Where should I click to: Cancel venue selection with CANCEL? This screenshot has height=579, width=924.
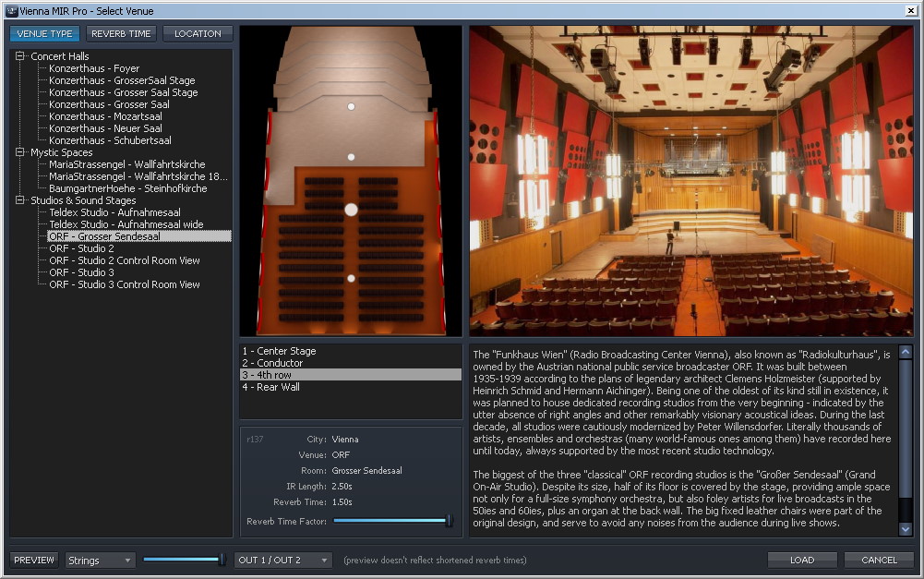(879, 561)
